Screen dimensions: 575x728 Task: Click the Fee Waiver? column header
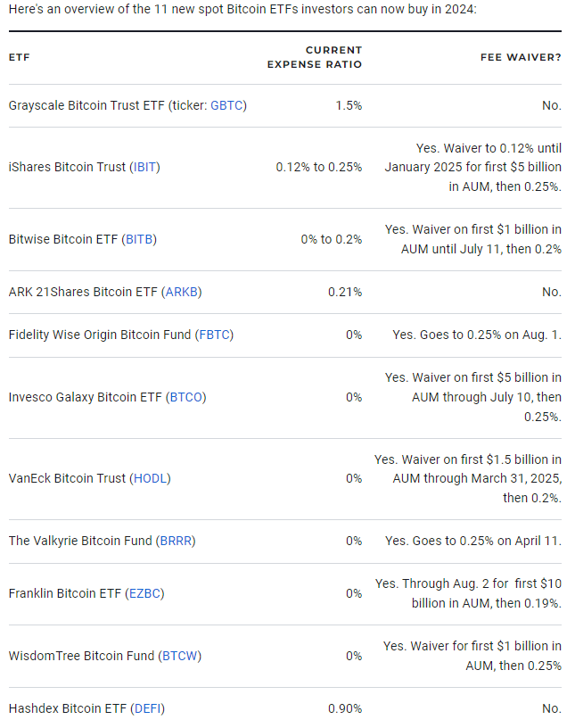pos(521,58)
